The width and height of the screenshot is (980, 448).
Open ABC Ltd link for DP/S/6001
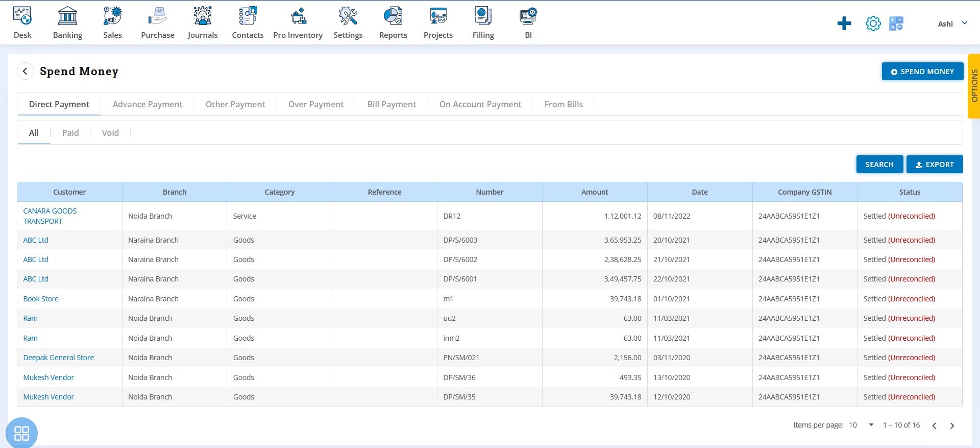(36, 279)
